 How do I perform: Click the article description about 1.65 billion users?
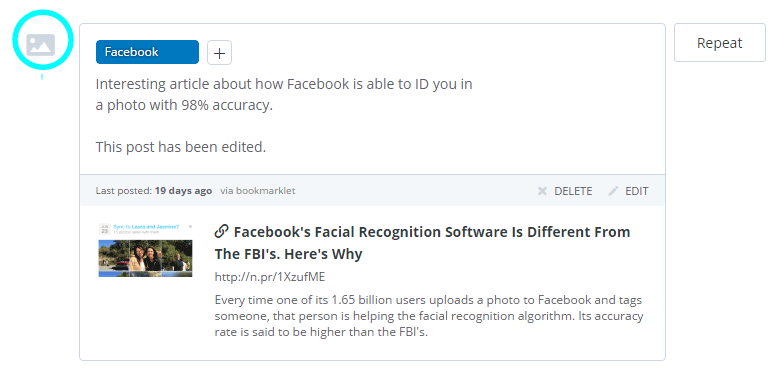tap(429, 316)
